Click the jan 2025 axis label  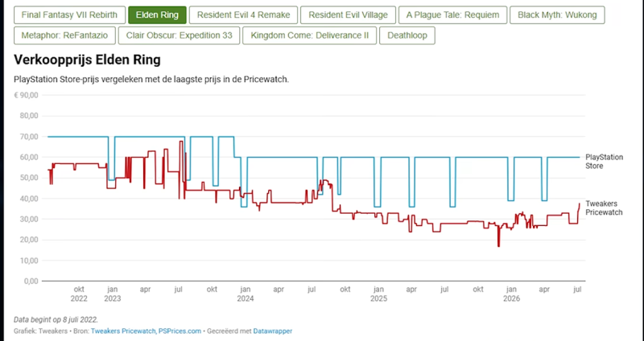[x=378, y=294]
